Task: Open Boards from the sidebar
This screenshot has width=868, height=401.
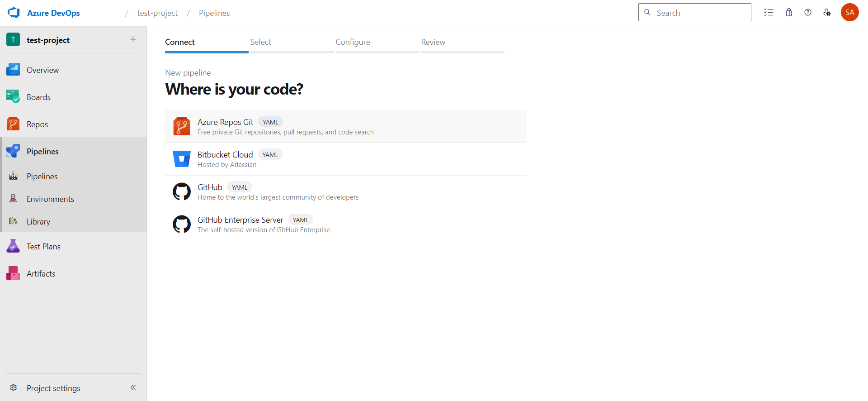Action: [38, 97]
